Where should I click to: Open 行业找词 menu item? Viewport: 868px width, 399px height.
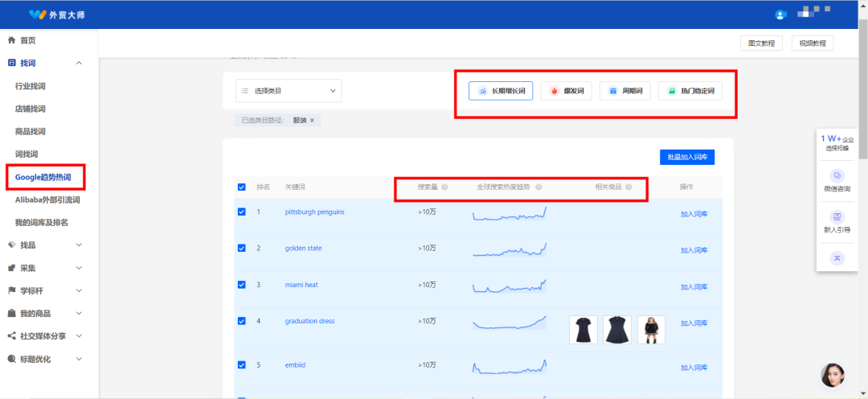[31, 86]
